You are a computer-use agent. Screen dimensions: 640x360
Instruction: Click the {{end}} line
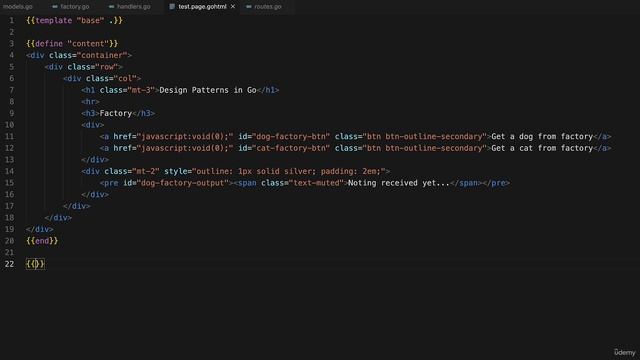[42, 241]
